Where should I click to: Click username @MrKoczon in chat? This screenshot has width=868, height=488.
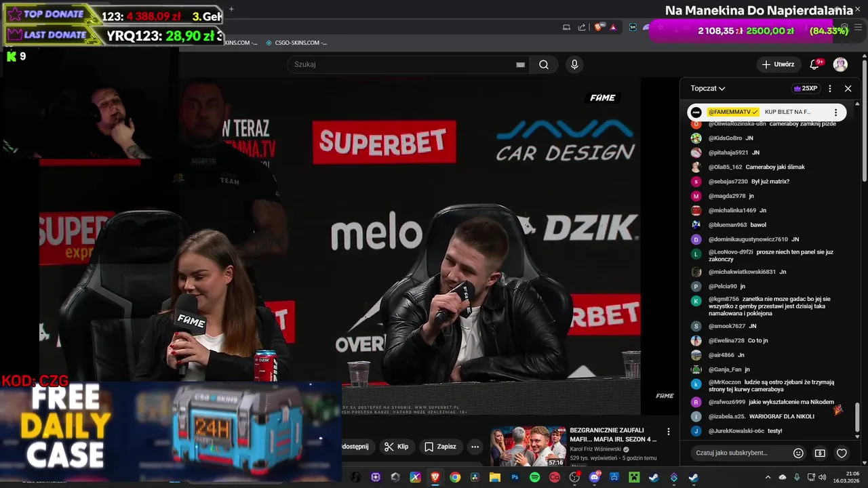[x=725, y=382]
